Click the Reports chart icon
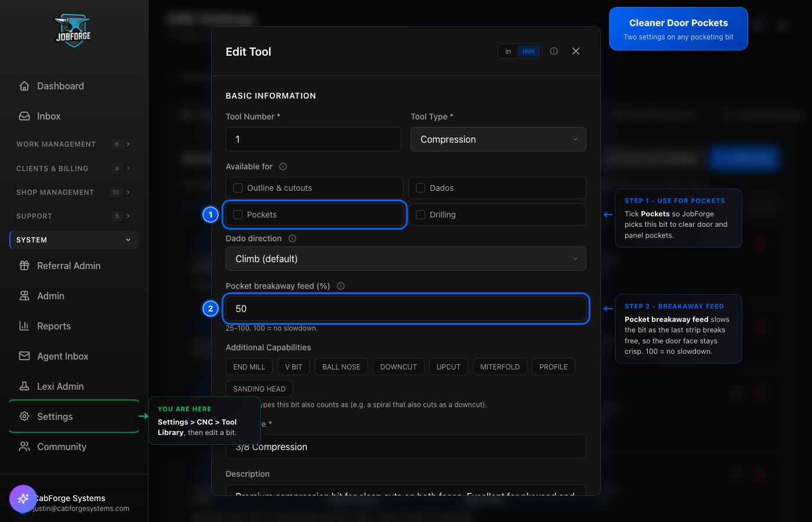The width and height of the screenshot is (812, 522). [24, 326]
